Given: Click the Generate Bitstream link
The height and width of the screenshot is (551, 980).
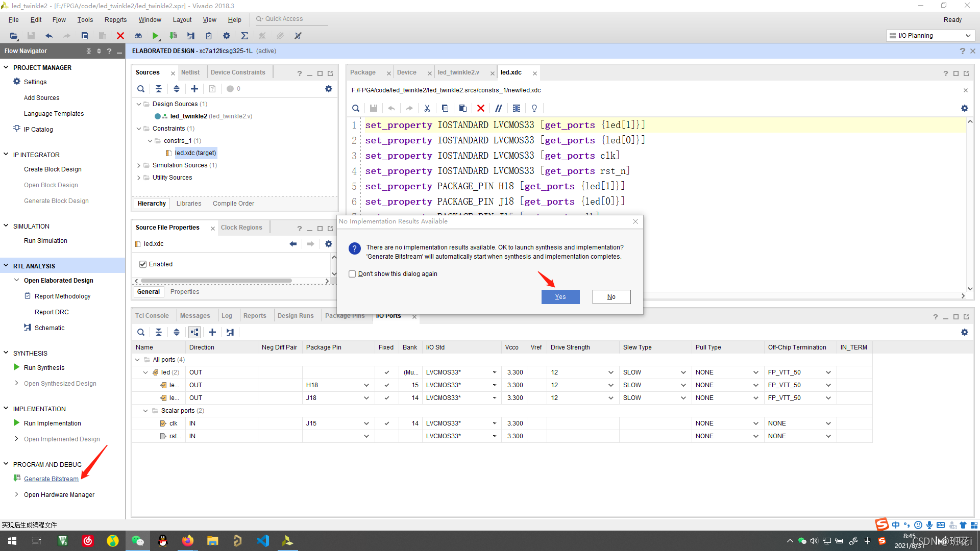Looking at the screenshot, I should click(x=51, y=479).
